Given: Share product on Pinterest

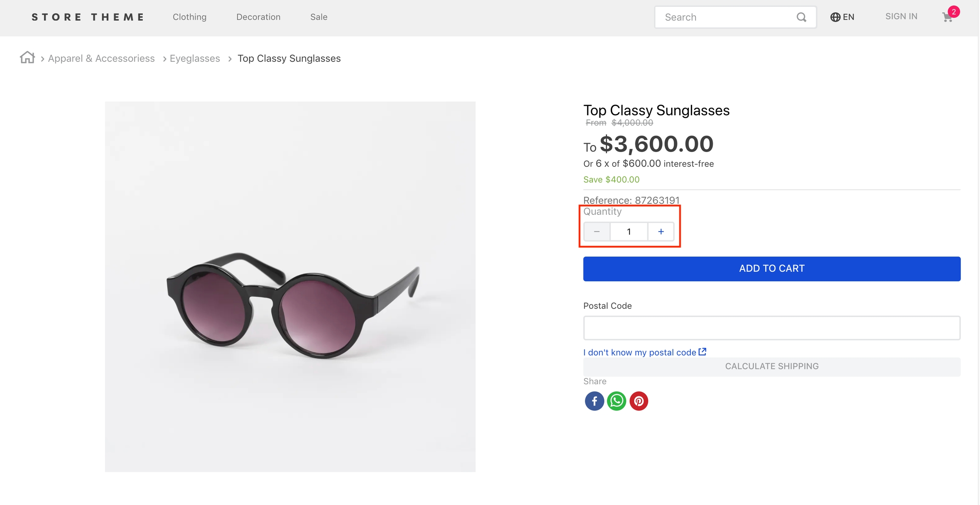Looking at the screenshot, I should [x=638, y=401].
